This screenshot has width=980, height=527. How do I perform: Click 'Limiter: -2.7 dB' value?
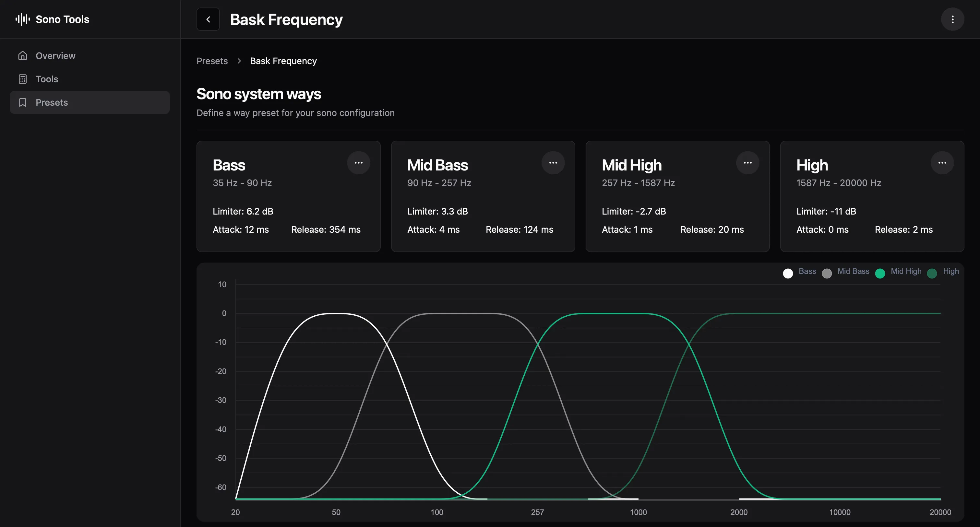click(634, 211)
